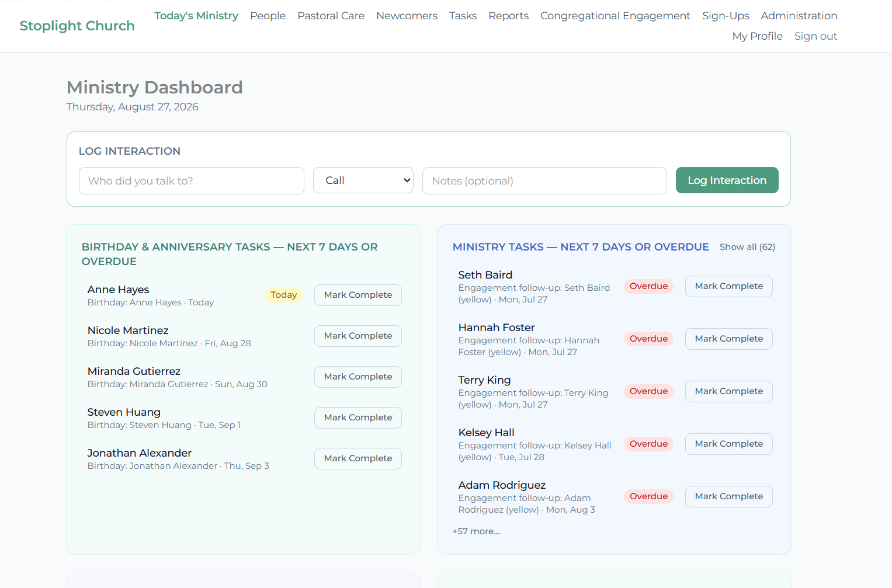The height and width of the screenshot is (588, 892).
Task: Select the Terry King task name
Action: [484, 380]
